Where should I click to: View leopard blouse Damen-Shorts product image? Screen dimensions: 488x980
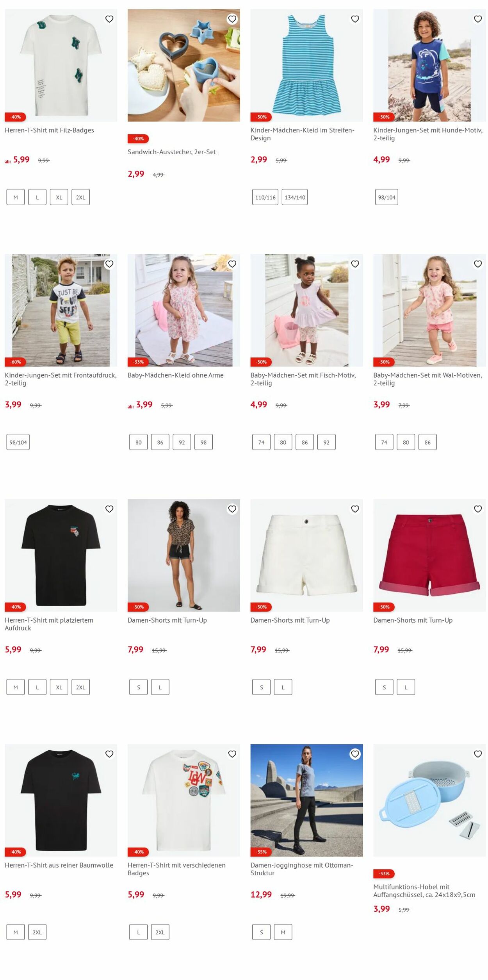(184, 555)
